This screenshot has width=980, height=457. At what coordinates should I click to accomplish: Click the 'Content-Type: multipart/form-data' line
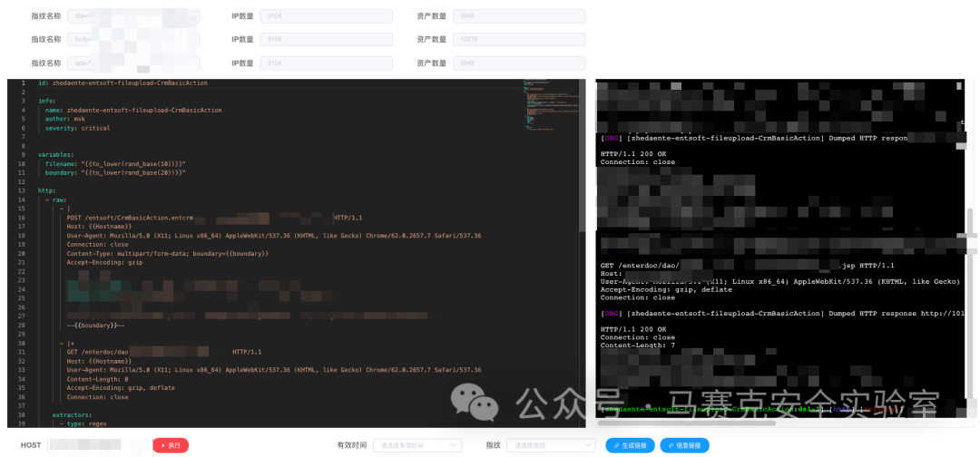[168, 254]
